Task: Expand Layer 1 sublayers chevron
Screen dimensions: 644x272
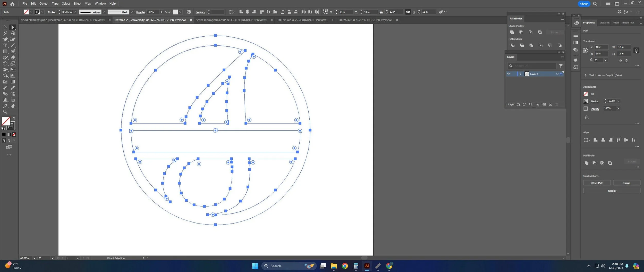Action: pos(520,74)
